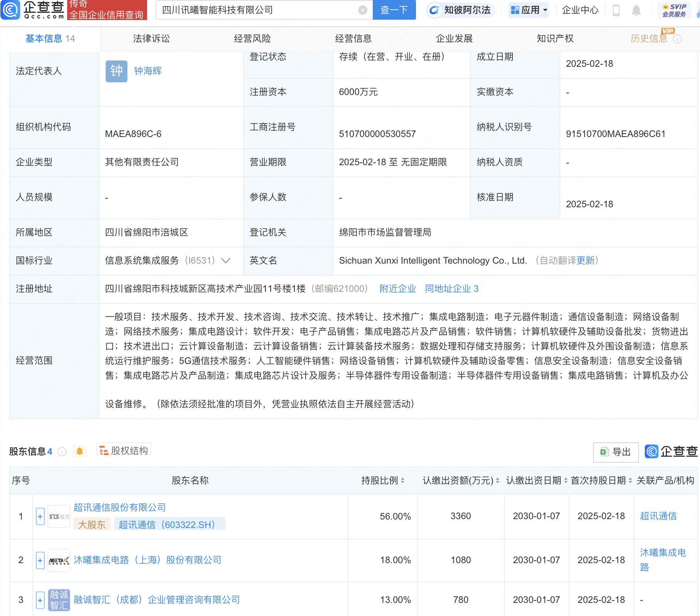Open 同地址企业 3 link
The image size is (700, 616).
[x=451, y=289]
